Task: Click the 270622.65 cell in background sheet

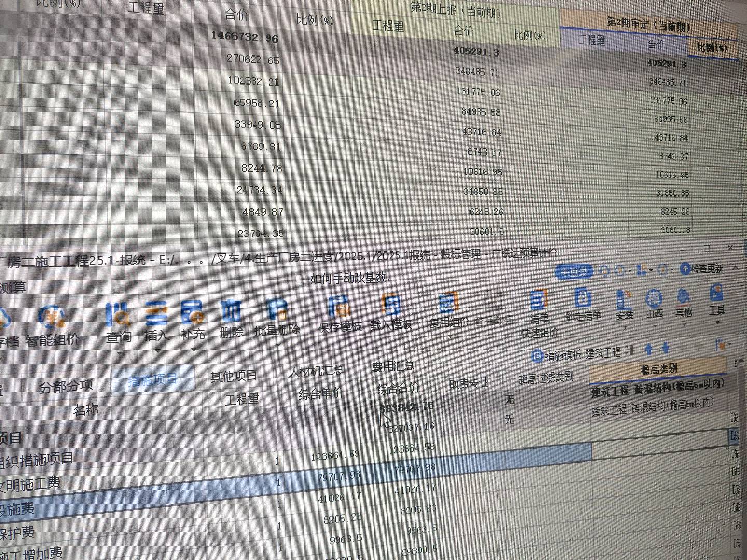Action: point(253,59)
